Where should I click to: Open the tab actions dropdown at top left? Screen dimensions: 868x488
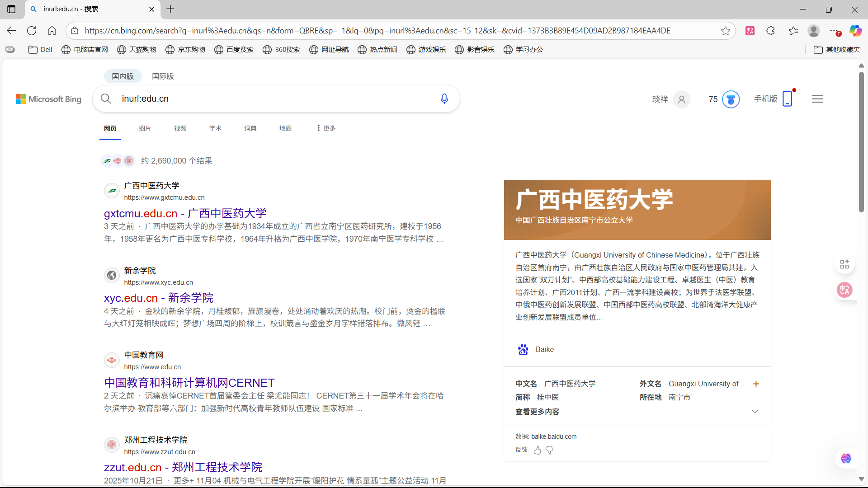click(x=11, y=9)
